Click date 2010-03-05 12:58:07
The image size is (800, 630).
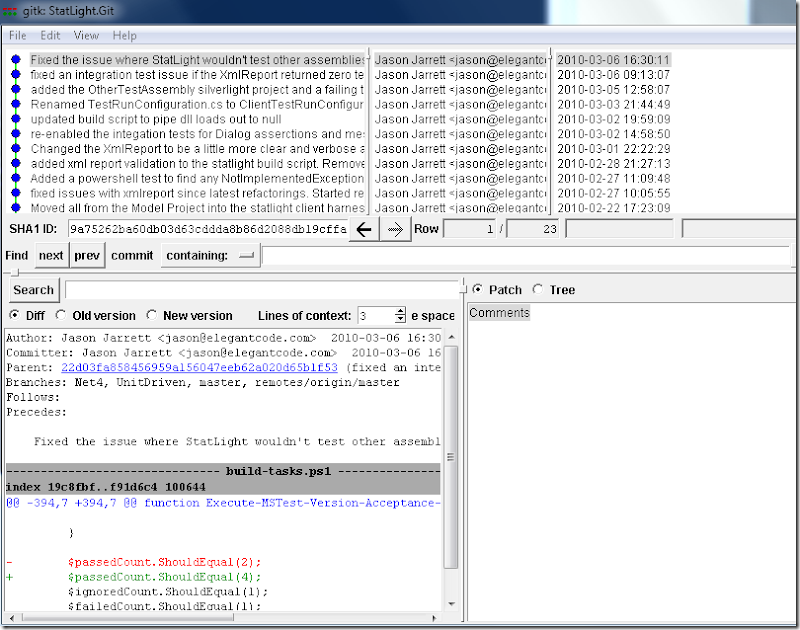(613, 89)
